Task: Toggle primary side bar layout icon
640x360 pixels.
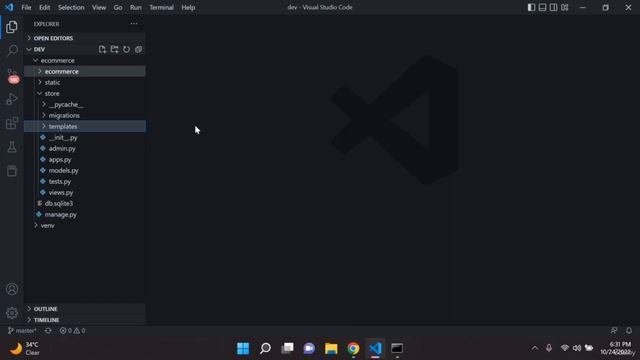Action: (531, 7)
